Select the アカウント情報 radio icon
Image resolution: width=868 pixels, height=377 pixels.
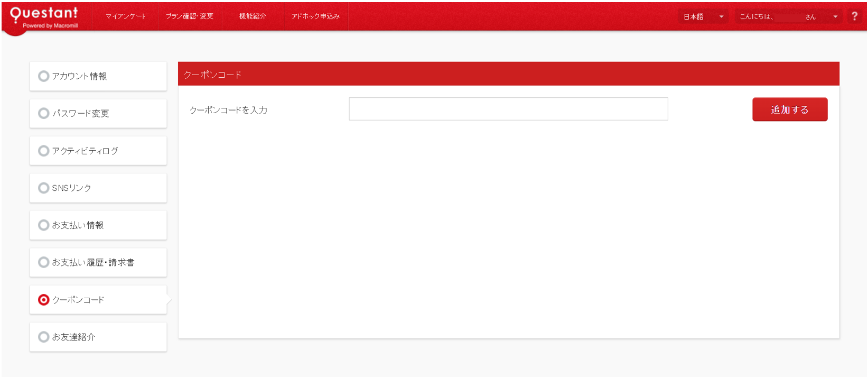44,76
